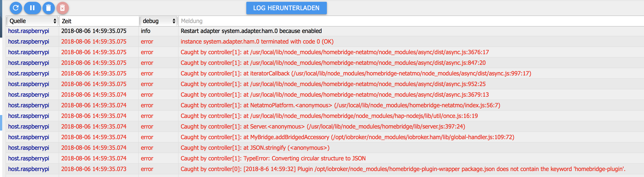This screenshot has height=177, width=644.
Task: Select the Server.<anonymous> error message
Action: tap(323, 127)
